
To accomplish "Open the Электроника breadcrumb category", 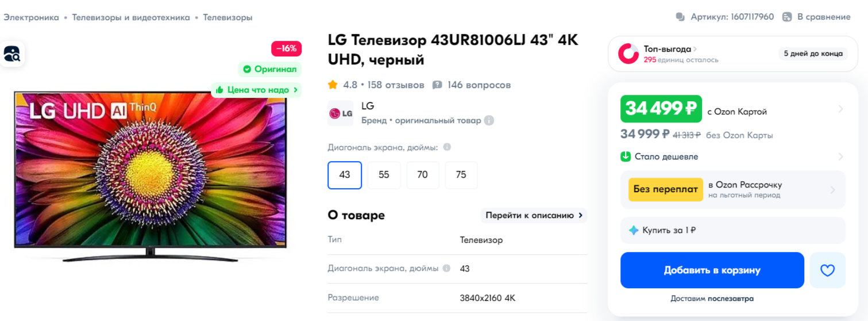I will (31, 17).
